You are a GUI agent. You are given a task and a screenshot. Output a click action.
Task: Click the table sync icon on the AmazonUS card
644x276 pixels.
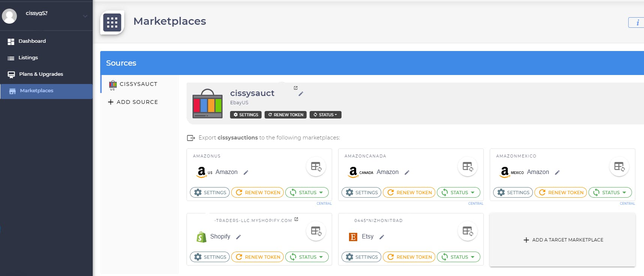click(x=316, y=166)
